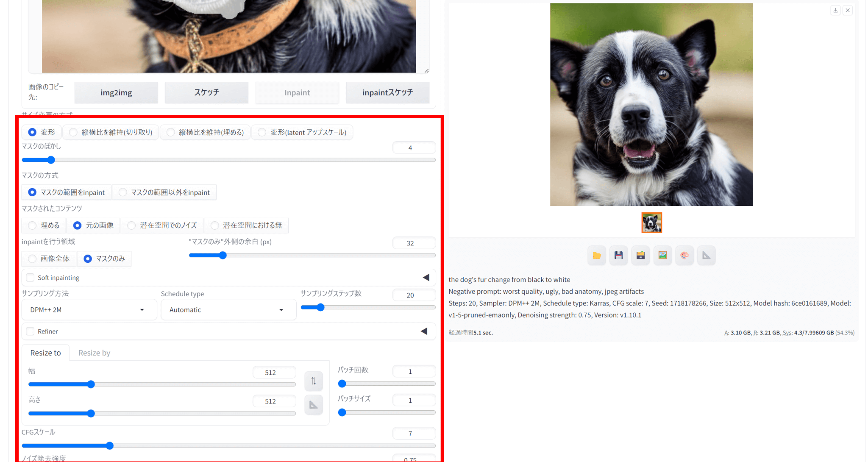Choose マスクの範囲以外をinpaint mask mode
The image size is (868, 462).
click(x=164, y=192)
